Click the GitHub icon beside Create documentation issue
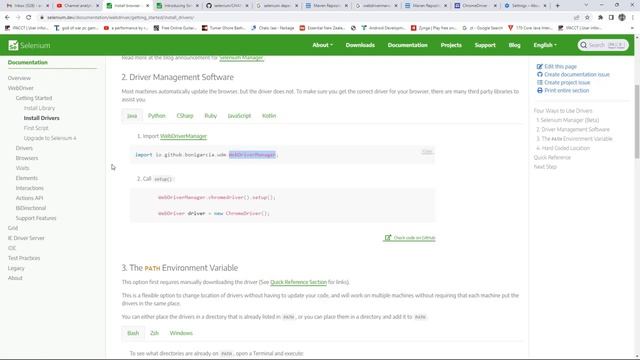The width and height of the screenshot is (640, 360). click(540, 75)
